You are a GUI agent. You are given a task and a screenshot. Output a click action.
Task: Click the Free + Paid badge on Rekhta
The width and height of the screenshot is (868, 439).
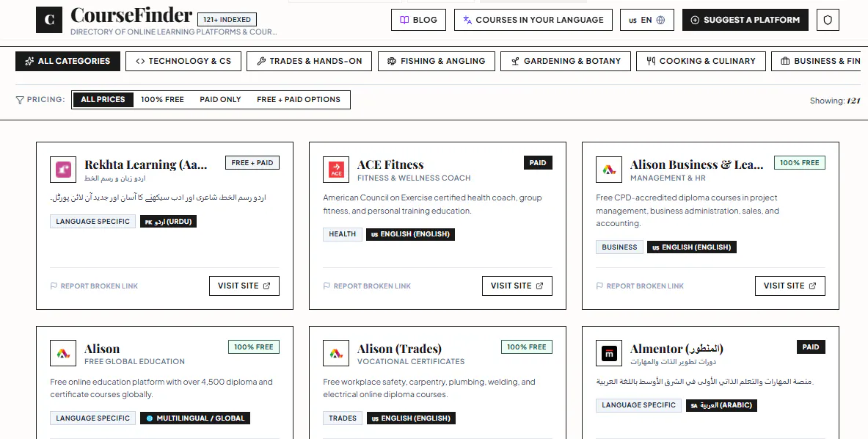252,163
